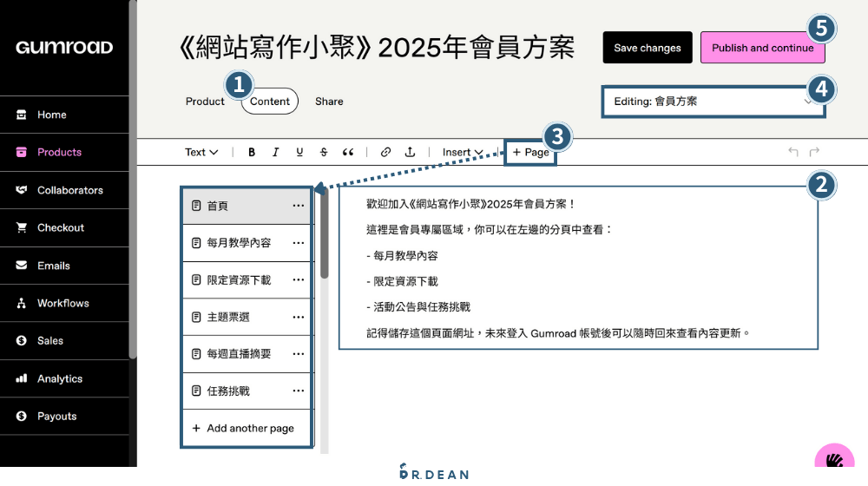
Task: Click the Gumroad logo
Action: (x=64, y=47)
